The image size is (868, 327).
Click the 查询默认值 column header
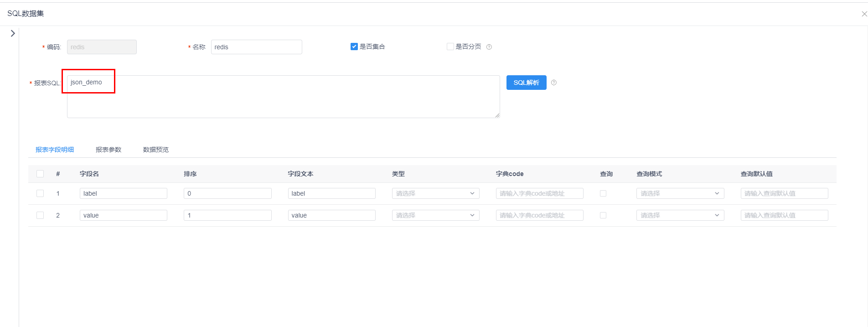tap(757, 174)
